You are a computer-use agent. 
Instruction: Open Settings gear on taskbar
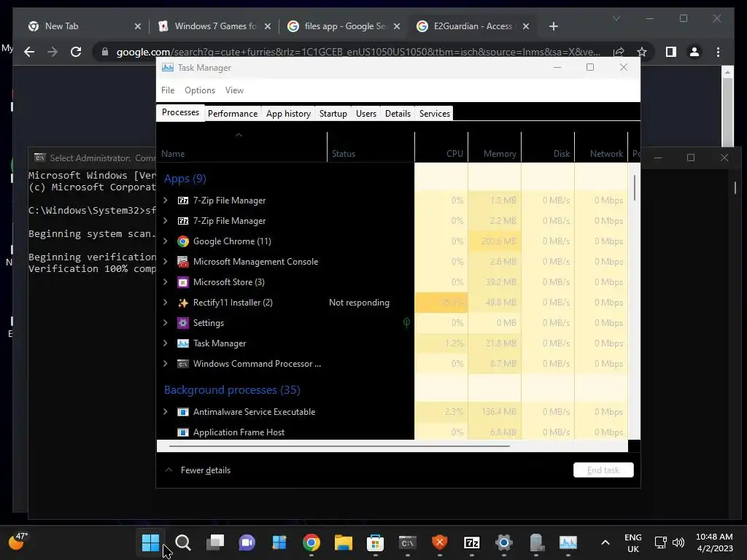503,542
